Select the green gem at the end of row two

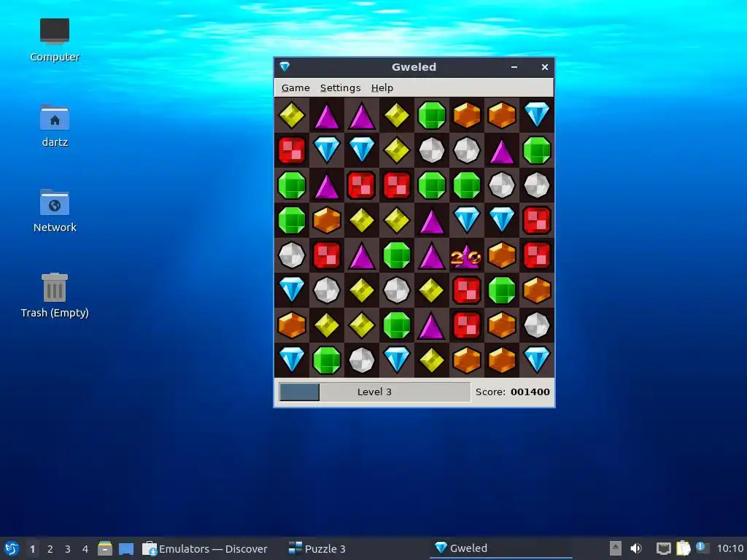click(537, 150)
